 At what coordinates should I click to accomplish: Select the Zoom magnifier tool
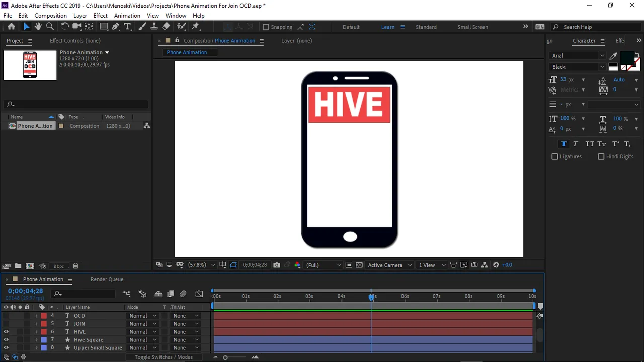click(x=50, y=27)
